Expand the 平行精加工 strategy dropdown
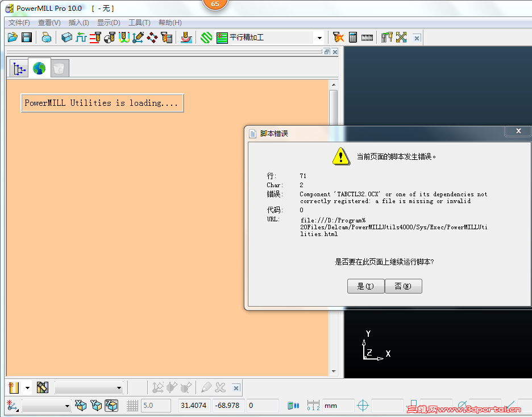 click(x=318, y=37)
